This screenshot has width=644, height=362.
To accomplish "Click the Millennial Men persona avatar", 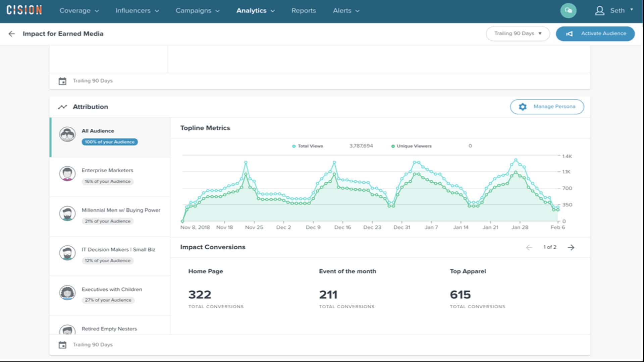I will pyautogui.click(x=67, y=213).
